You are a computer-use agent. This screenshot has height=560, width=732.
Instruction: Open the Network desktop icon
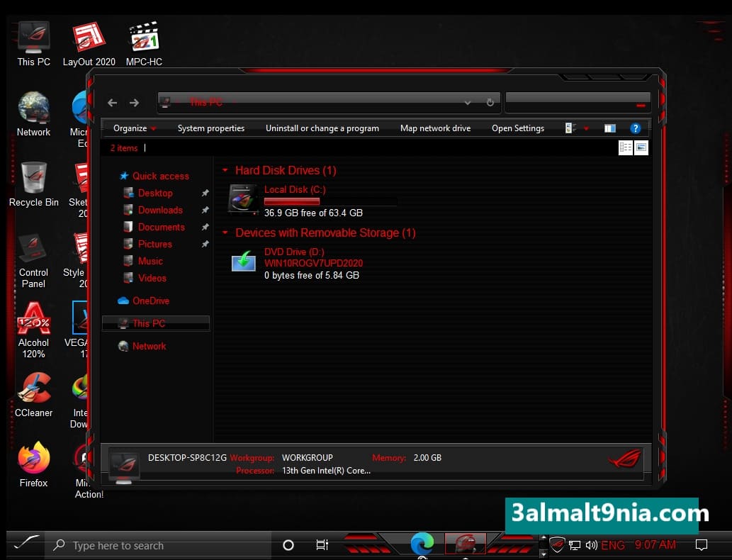coord(33,114)
